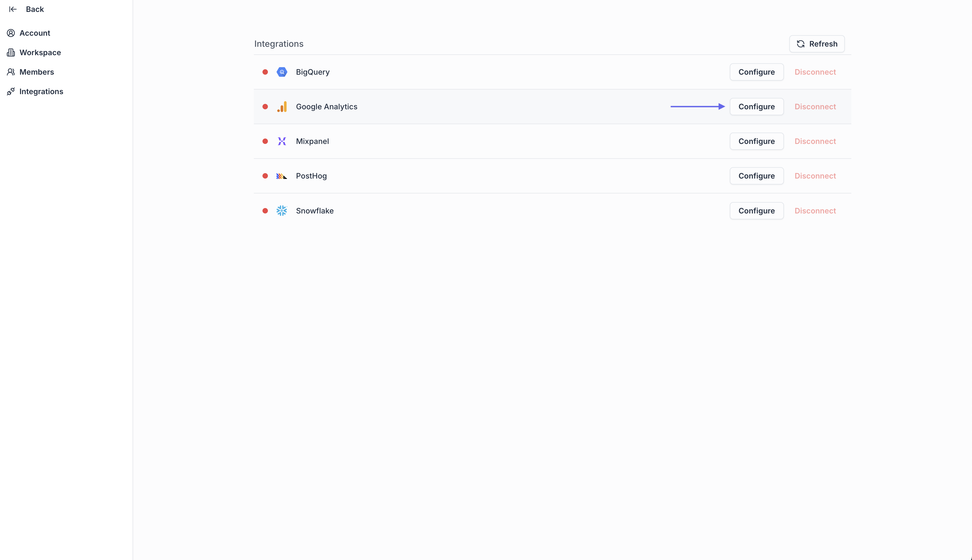
Task: Click the Integrations plug icon in sidebar
Action: [x=11, y=91]
